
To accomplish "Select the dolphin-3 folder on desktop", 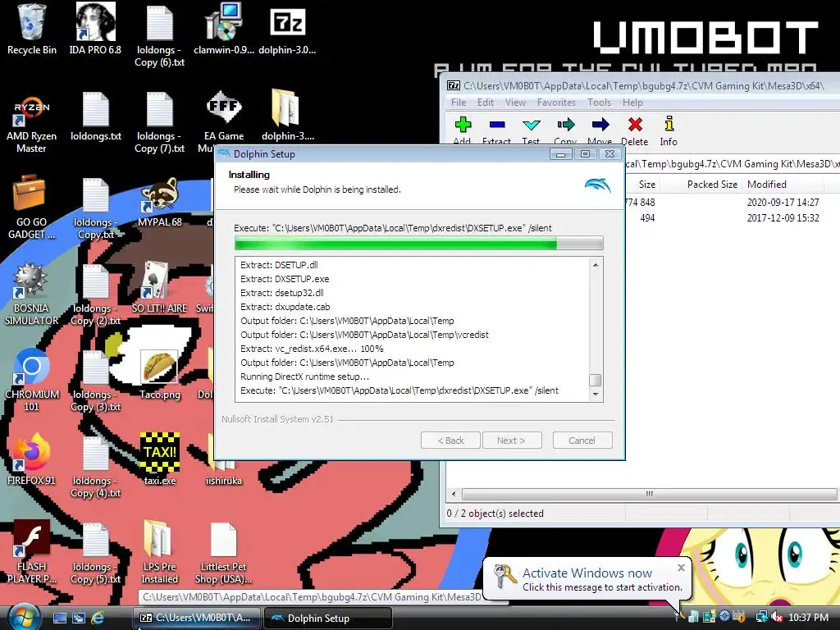I will click(x=287, y=115).
